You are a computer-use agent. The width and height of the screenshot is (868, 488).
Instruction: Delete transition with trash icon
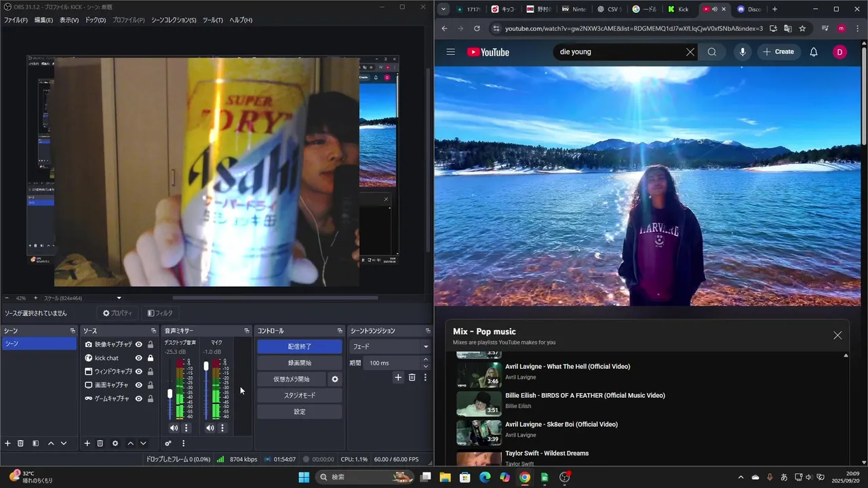[412, 378]
